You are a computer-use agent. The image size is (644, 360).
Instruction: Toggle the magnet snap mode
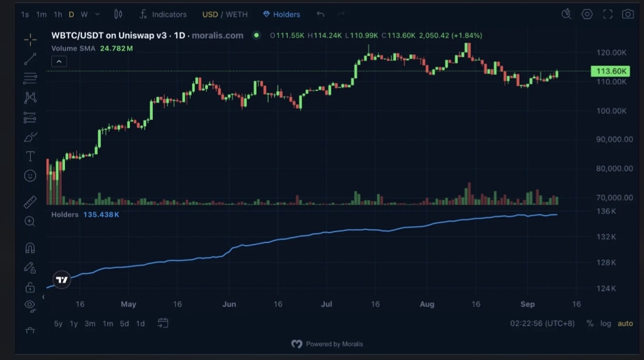30,248
